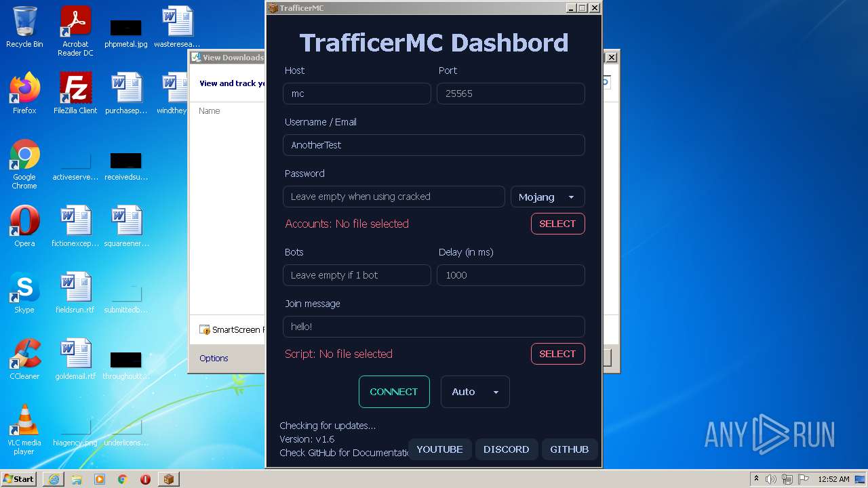Image resolution: width=868 pixels, height=488 pixels.
Task: Click 'Accounts: No file selected' text
Action: coord(347,224)
